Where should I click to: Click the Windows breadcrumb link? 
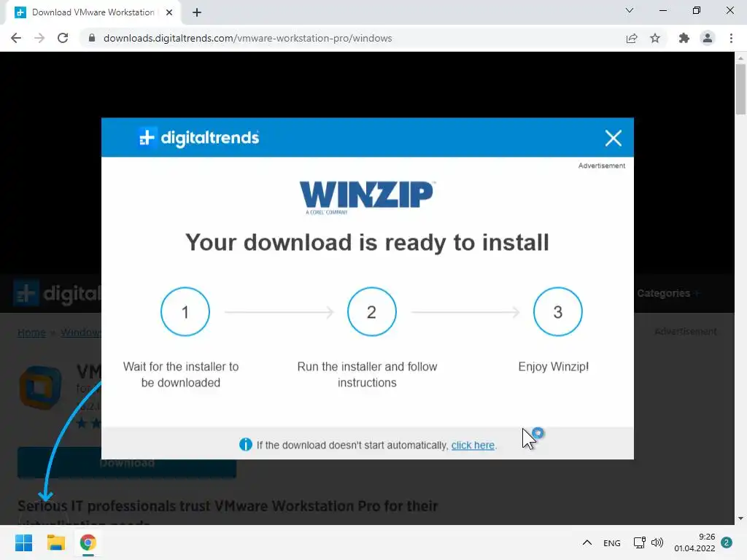tap(80, 332)
